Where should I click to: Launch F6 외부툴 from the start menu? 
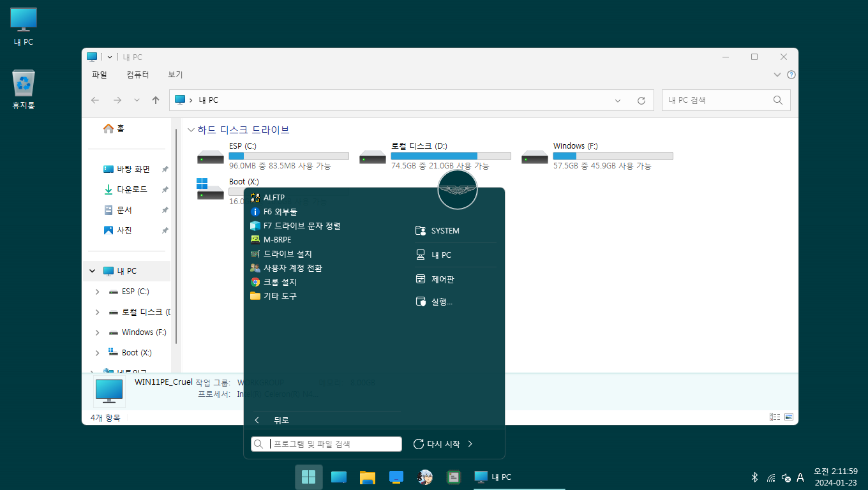[274, 212]
